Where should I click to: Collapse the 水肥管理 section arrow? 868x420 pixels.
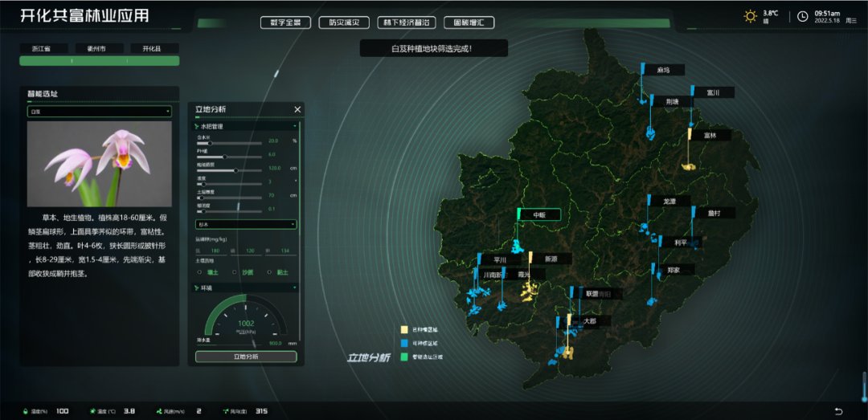click(294, 127)
